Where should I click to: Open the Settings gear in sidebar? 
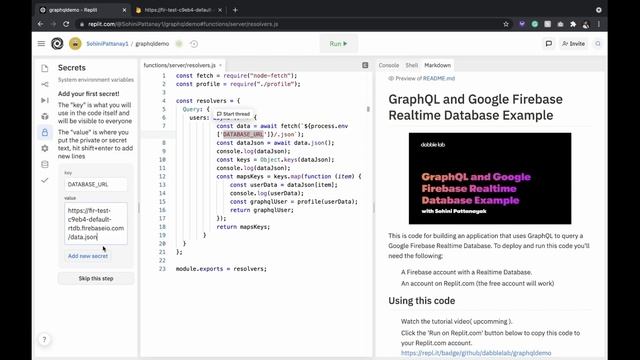pyautogui.click(x=44, y=148)
